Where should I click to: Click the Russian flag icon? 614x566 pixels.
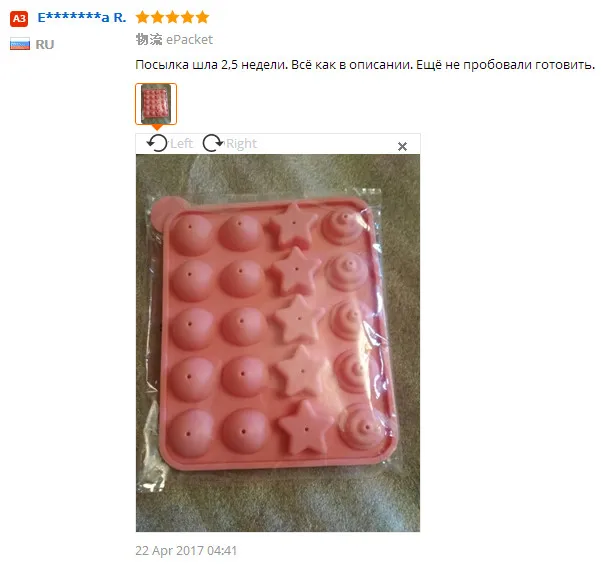click(x=20, y=44)
